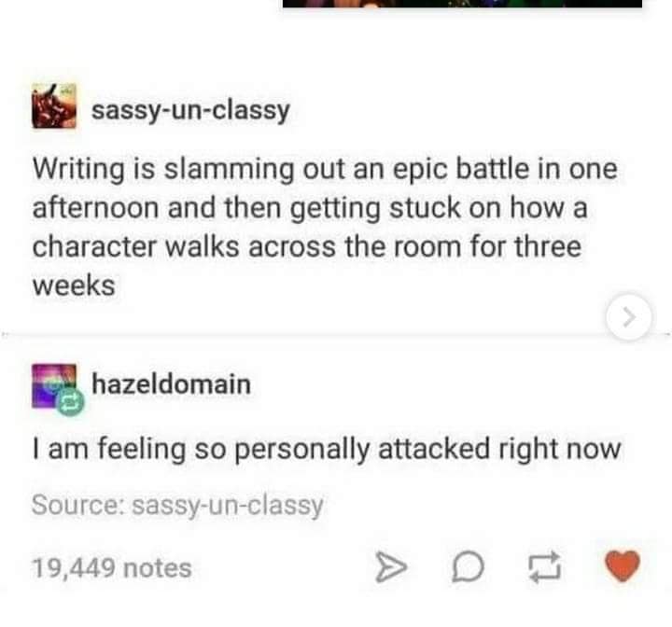Click the reply text 'I am feeling so personally attacked'
This screenshot has height=627, width=672.
point(327,449)
